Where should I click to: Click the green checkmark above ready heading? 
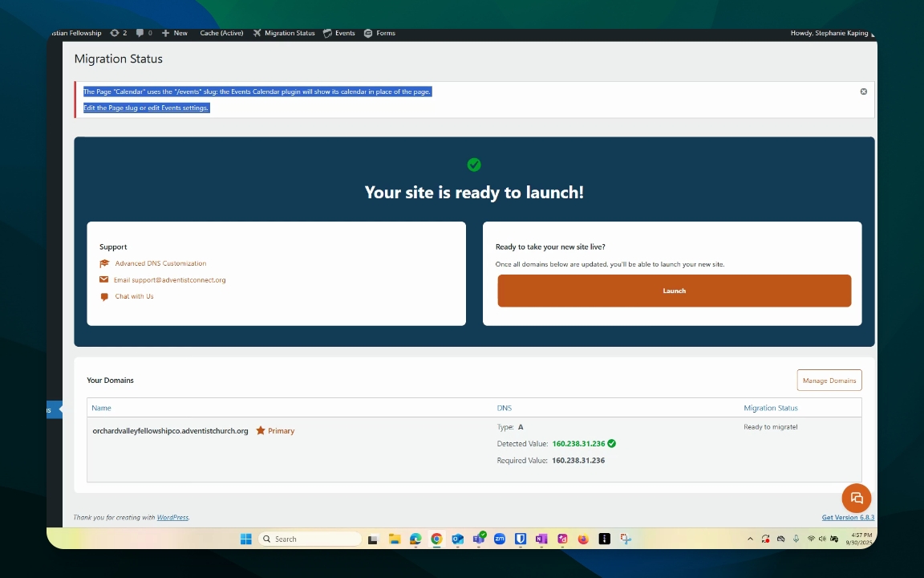pos(474,165)
